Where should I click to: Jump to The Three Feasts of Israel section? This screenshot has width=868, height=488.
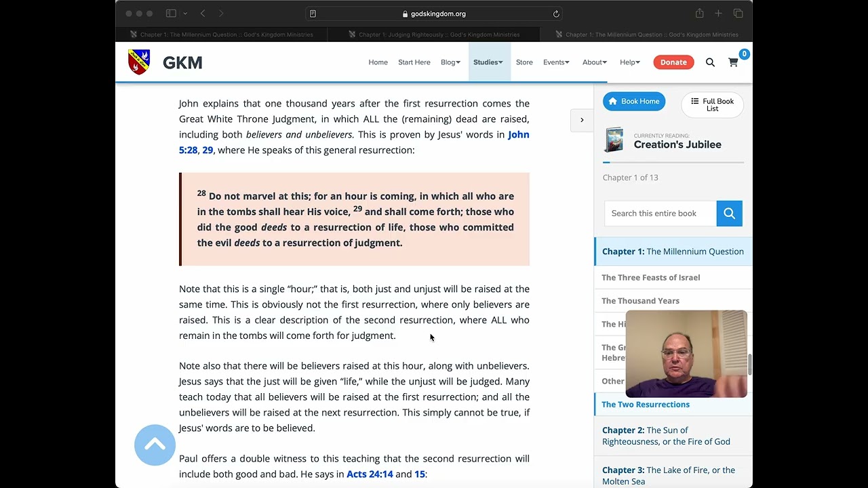click(x=651, y=277)
